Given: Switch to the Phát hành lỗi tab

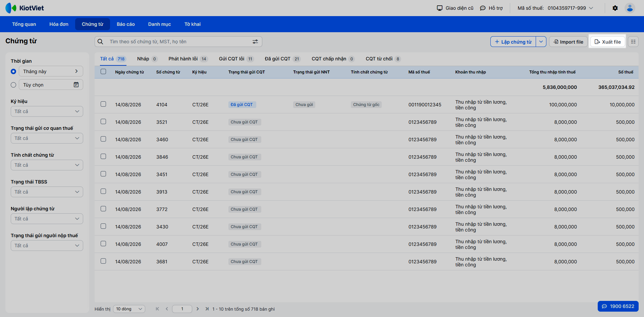Looking at the screenshot, I should click(x=188, y=59).
